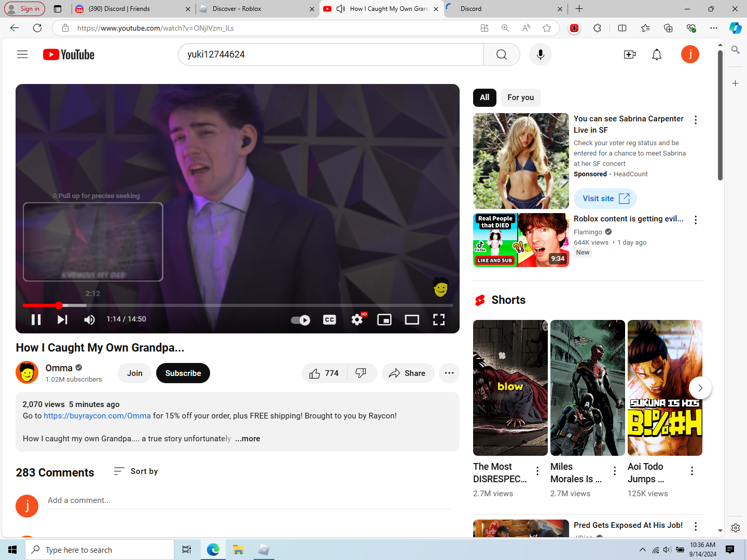The height and width of the screenshot is (560, 747).
Task: Open File Explorer from the taskbar
Action: tap(238, 550)
